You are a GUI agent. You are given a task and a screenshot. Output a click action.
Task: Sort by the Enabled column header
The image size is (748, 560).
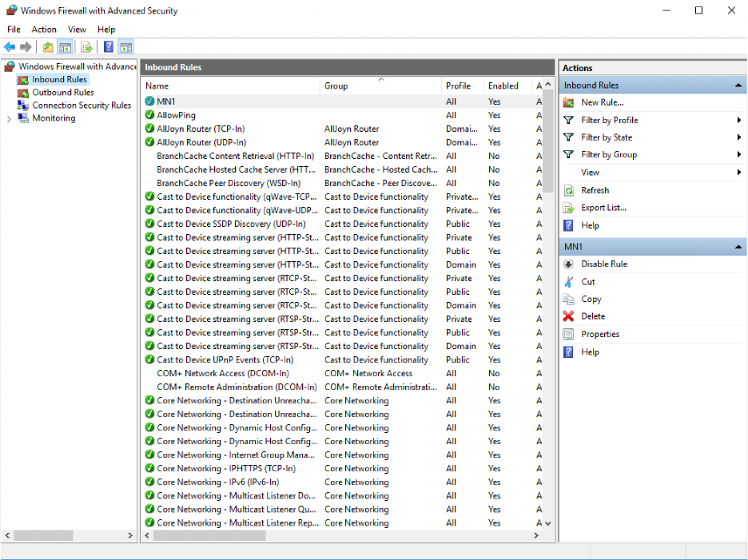click(507, 85)
